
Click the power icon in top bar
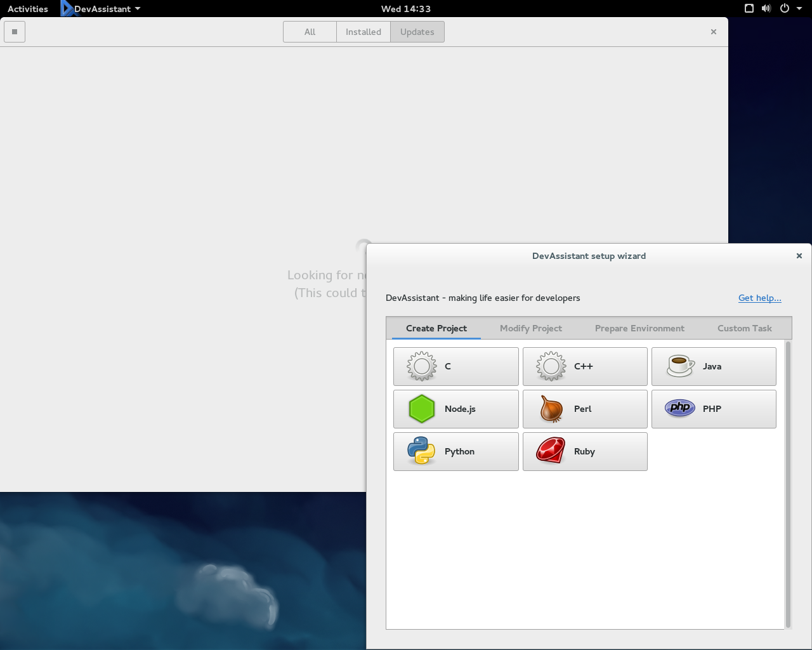point(785,8)
